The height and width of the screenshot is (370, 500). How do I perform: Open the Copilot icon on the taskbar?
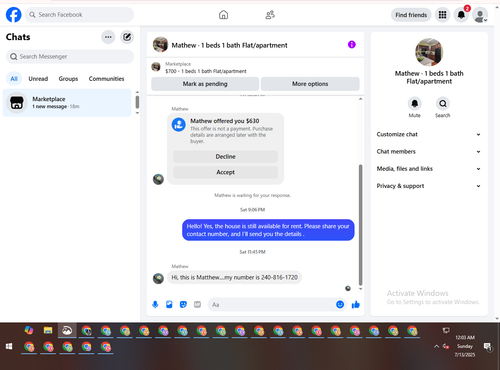tap(29, 330)
